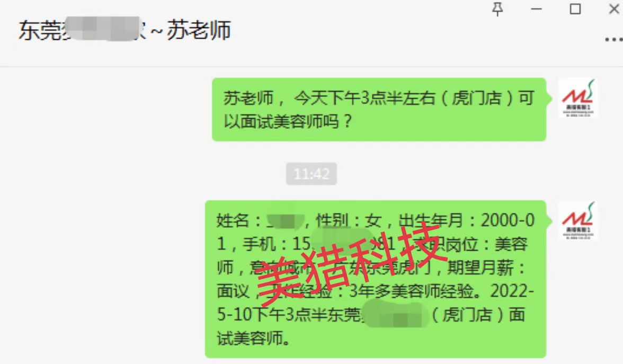Click sender avatar beside the résumé message
The height and width of the screenshot is (364, 623).
(x=577, y=221)
